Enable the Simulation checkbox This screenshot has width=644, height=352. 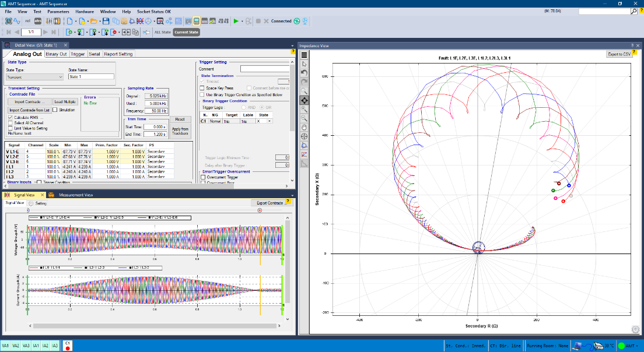[55, 110]
